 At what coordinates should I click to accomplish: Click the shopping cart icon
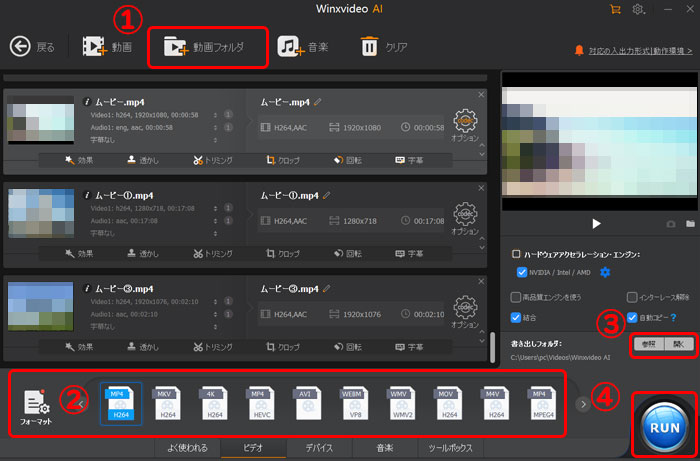[x=614, y=10]
